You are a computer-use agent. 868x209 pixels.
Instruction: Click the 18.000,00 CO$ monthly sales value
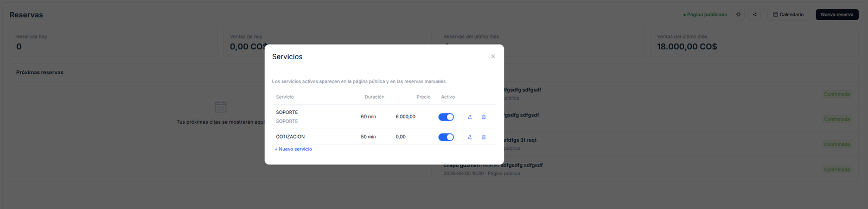[x=687, y=47]
